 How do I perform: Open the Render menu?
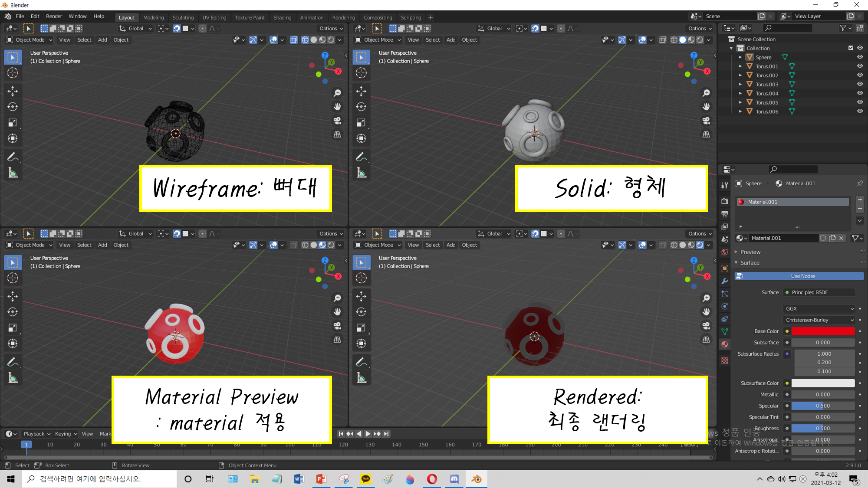pyautogui.click(x=54, y=16)
